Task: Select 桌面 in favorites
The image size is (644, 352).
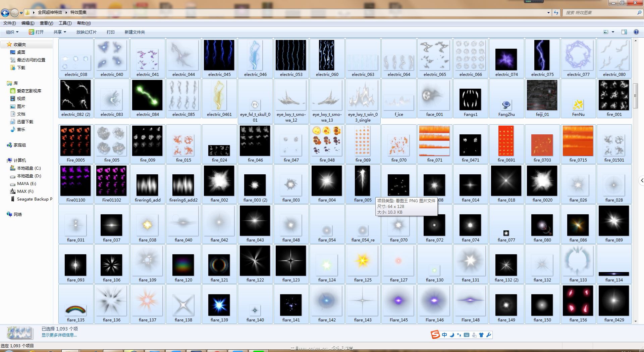Action: [21, 52]
